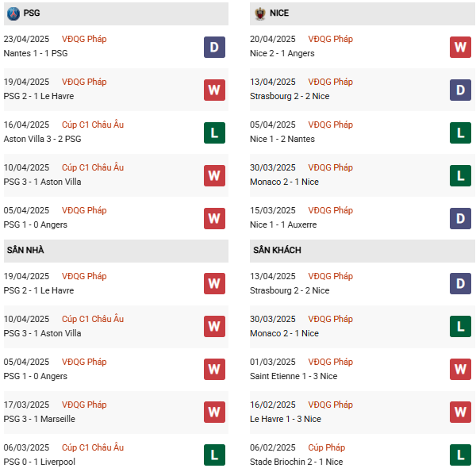Click the PSG club logo icon

[x=13, y=13]
